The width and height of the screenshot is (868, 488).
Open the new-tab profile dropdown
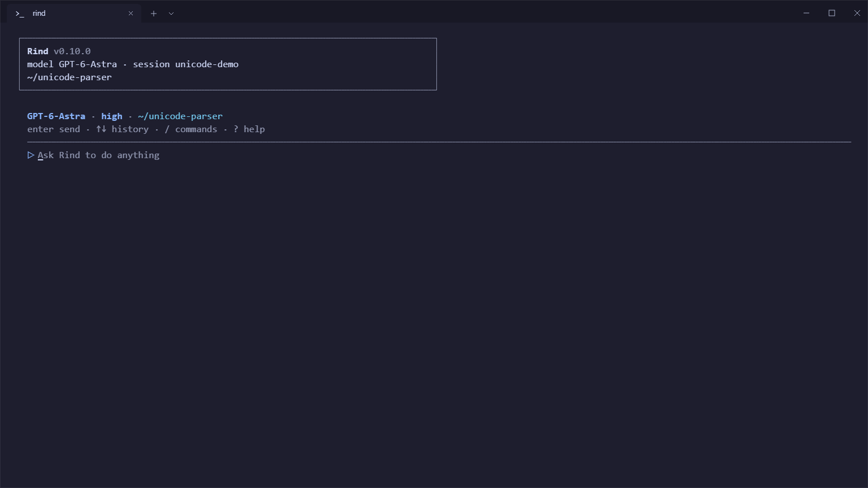171,13
